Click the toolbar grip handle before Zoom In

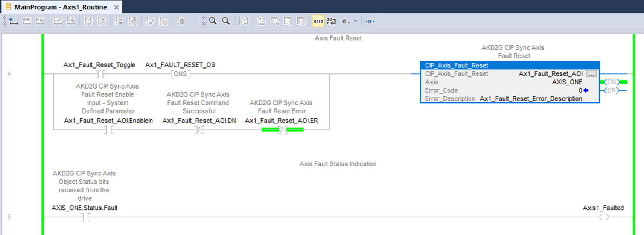coord(204,21)
